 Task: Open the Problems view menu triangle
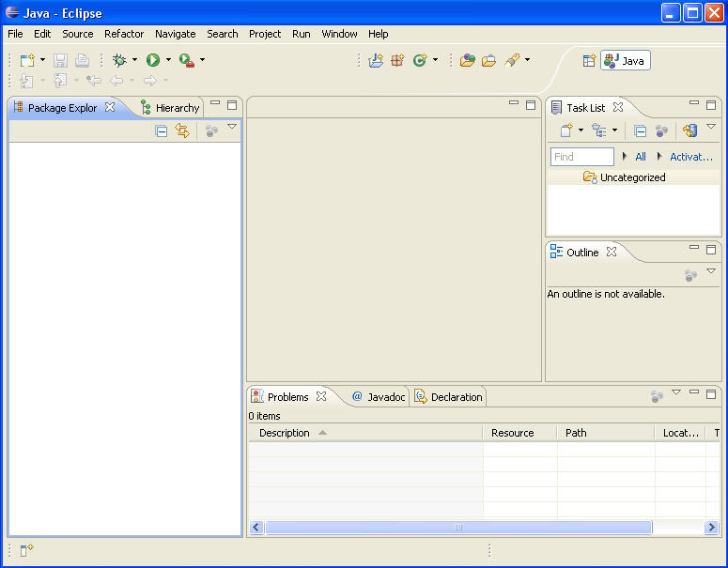click(676, 392)
